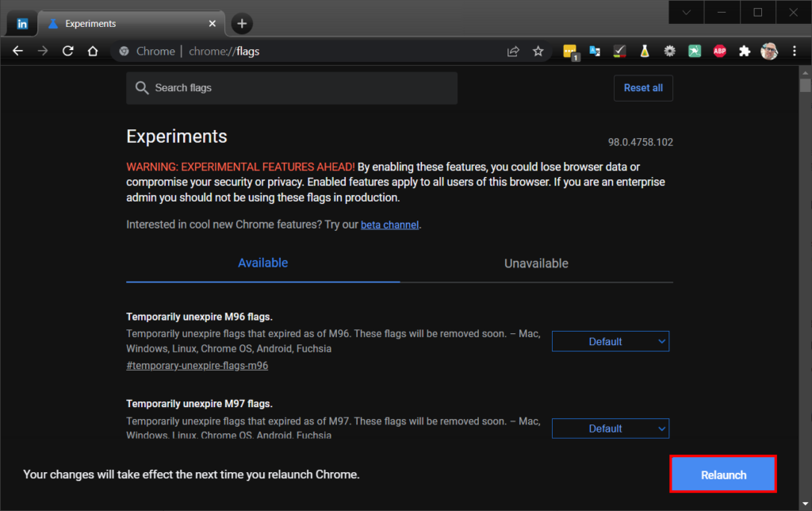812x511 pixels.
Task: Click the red WARNING: EXPERIMENTAL FEATURES AHEAD! text
Action: (240, 167)
